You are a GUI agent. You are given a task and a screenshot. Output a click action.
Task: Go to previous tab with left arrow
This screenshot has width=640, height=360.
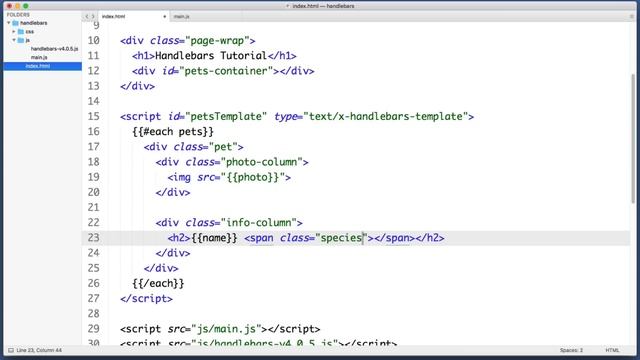[x=87, y=16]
